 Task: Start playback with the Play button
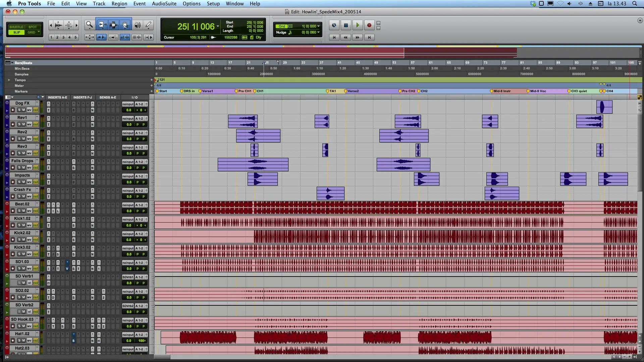[x=358, y=25]
